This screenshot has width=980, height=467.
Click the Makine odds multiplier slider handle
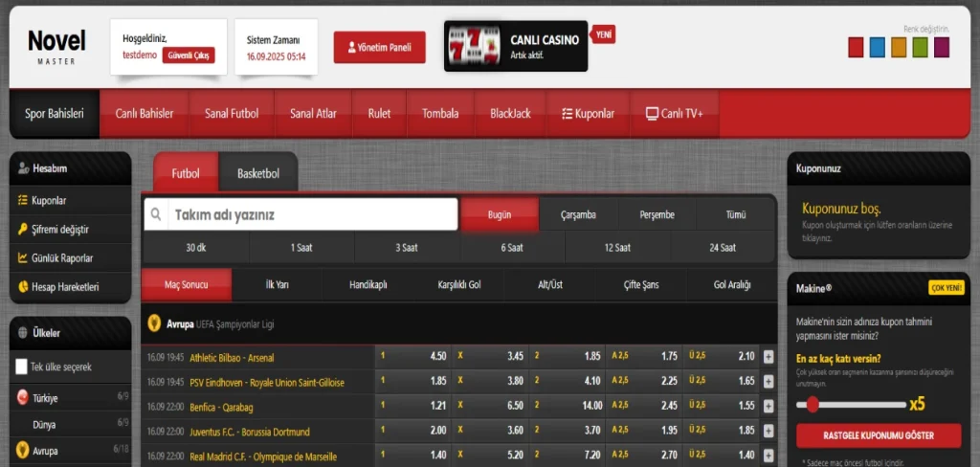812,405
